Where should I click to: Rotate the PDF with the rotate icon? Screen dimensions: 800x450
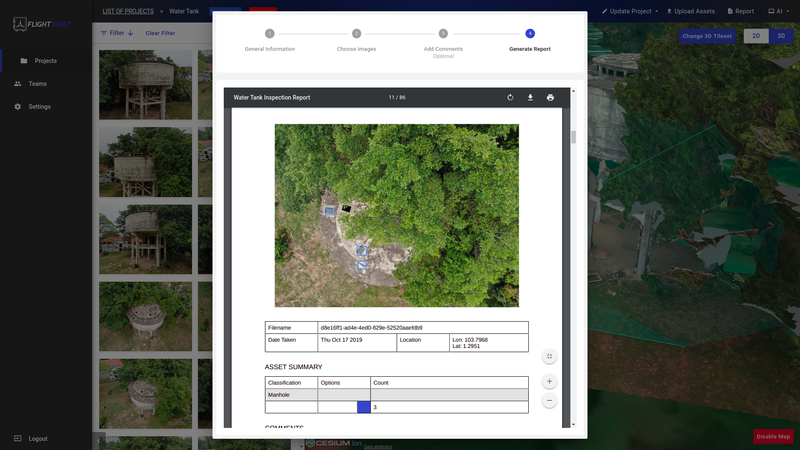(x=510, y=97)
